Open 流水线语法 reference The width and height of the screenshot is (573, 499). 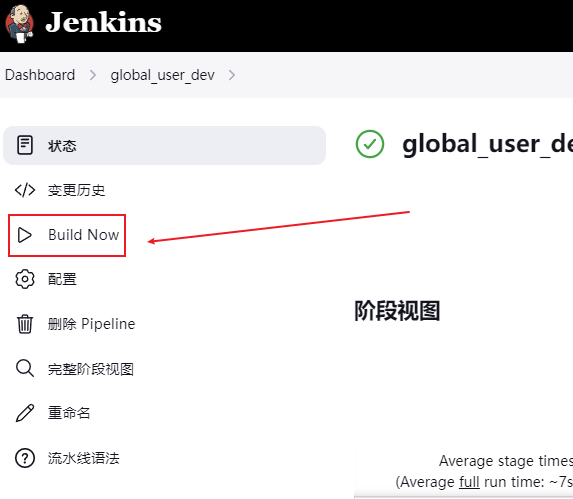click(84, 458)
